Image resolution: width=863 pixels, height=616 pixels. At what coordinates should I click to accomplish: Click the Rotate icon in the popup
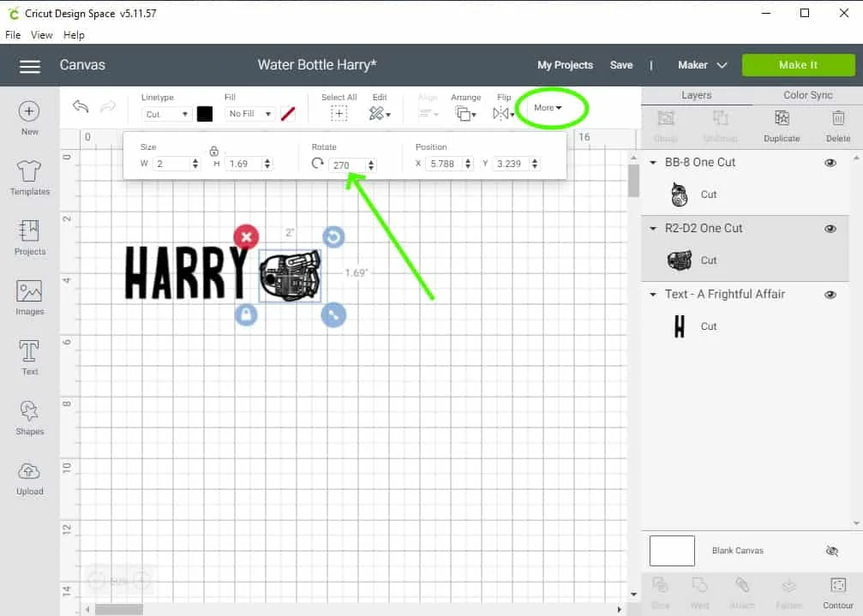317,164
